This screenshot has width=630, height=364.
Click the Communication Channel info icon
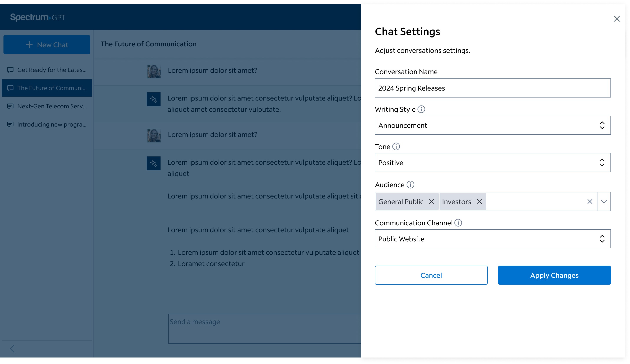click(x=458, y=223)
